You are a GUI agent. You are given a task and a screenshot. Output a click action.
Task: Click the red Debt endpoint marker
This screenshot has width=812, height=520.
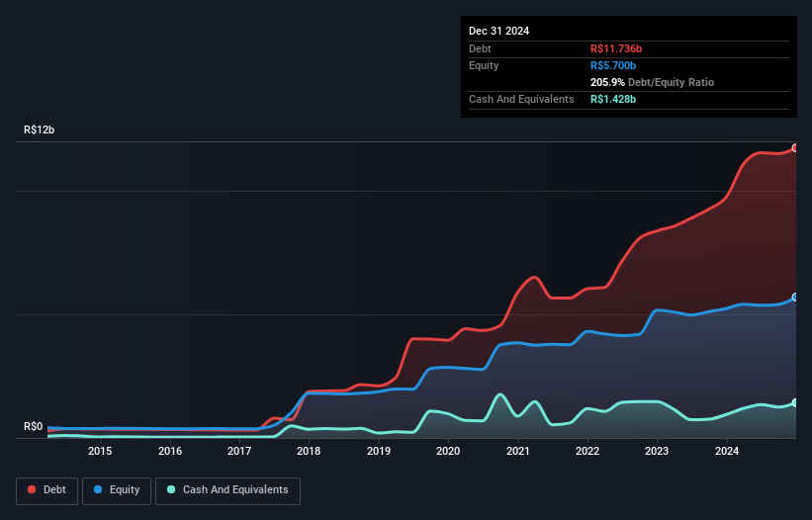coord(796,148)
